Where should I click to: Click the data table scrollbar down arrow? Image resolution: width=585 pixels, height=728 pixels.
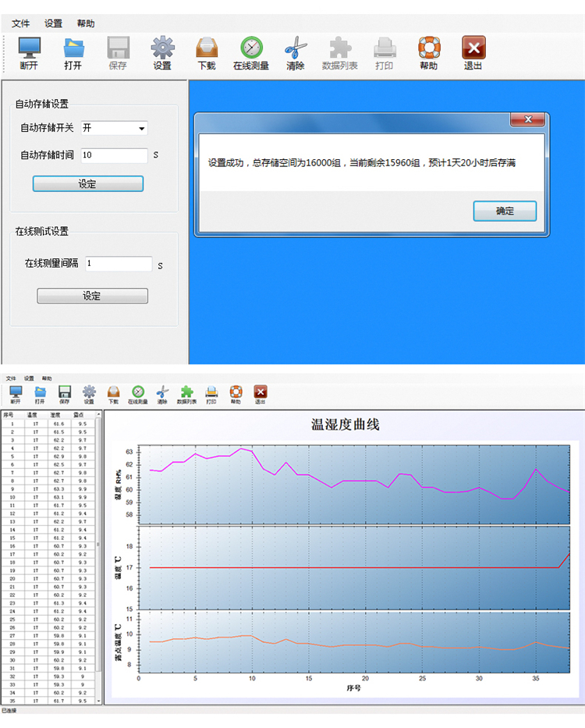(x=98, y=701)
